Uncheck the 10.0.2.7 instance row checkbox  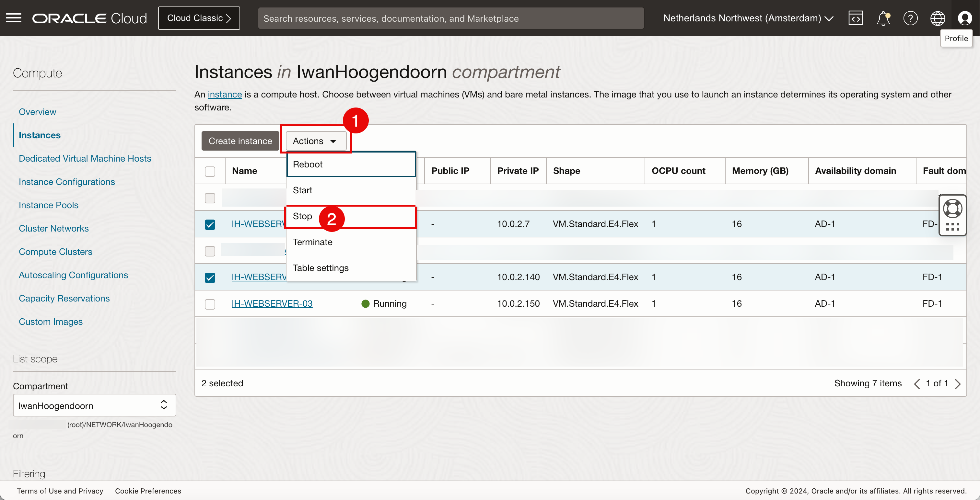210,224
